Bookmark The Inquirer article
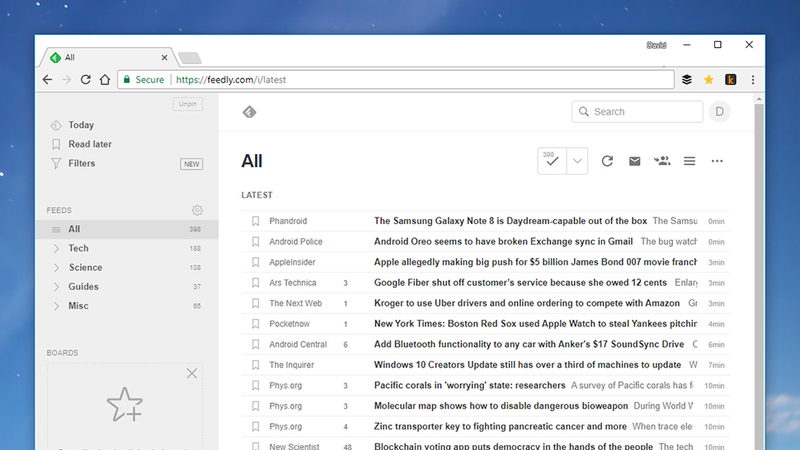 pos(256,365)
